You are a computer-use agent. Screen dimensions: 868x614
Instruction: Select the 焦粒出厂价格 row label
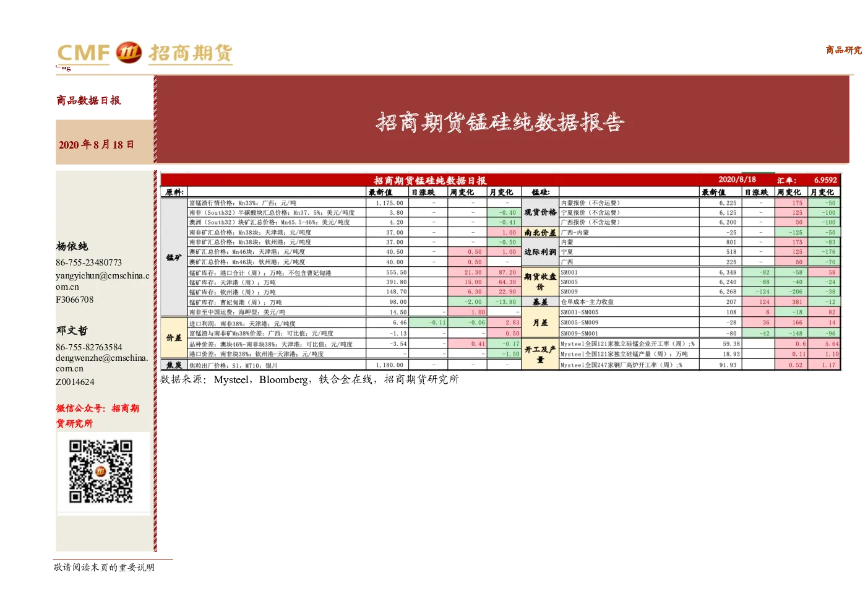[233, 366]
